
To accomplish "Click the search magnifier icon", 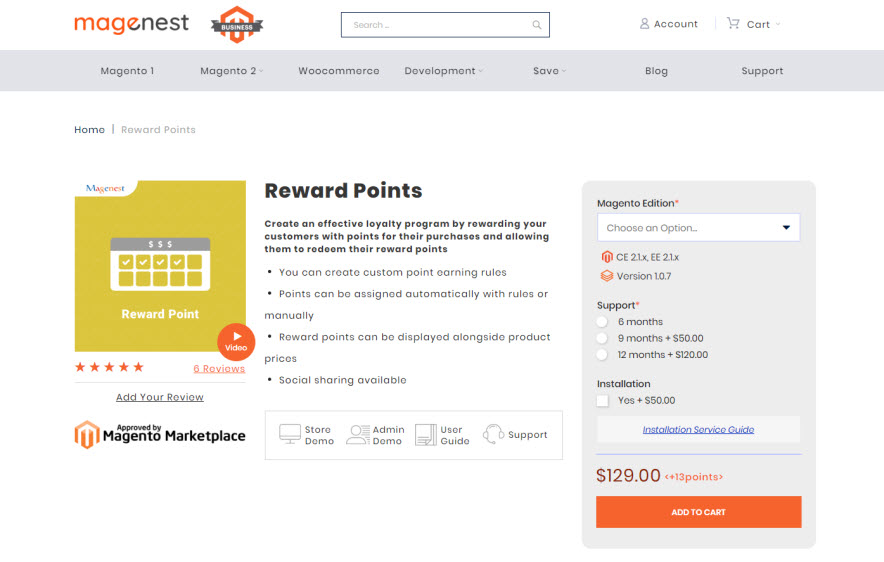I will pyautogui.click(x=537, y=25).
